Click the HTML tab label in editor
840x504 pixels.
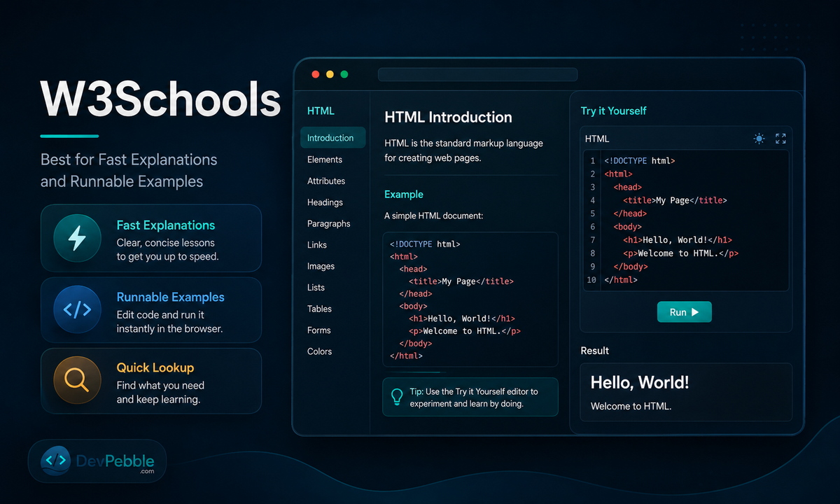(597, 139)
